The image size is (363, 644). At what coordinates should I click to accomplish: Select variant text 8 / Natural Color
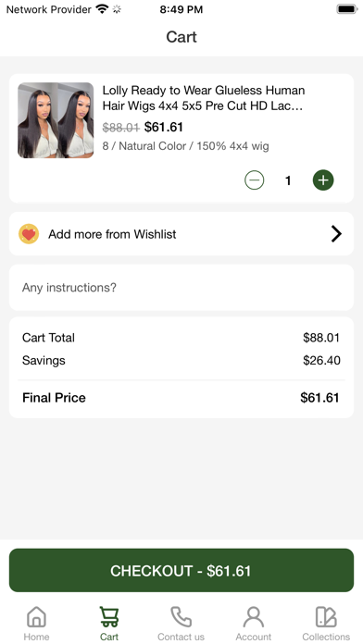click(x=144, y=146)
